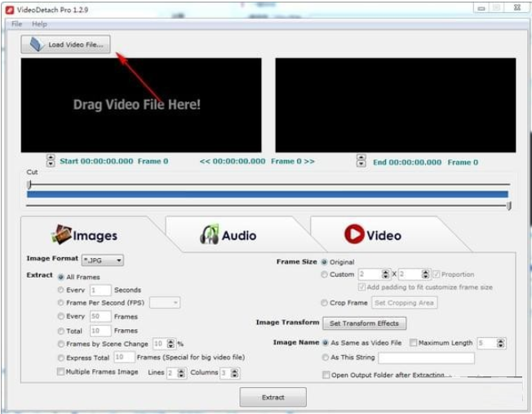Click the Drag Video File Here preview area

coord(141,105)
